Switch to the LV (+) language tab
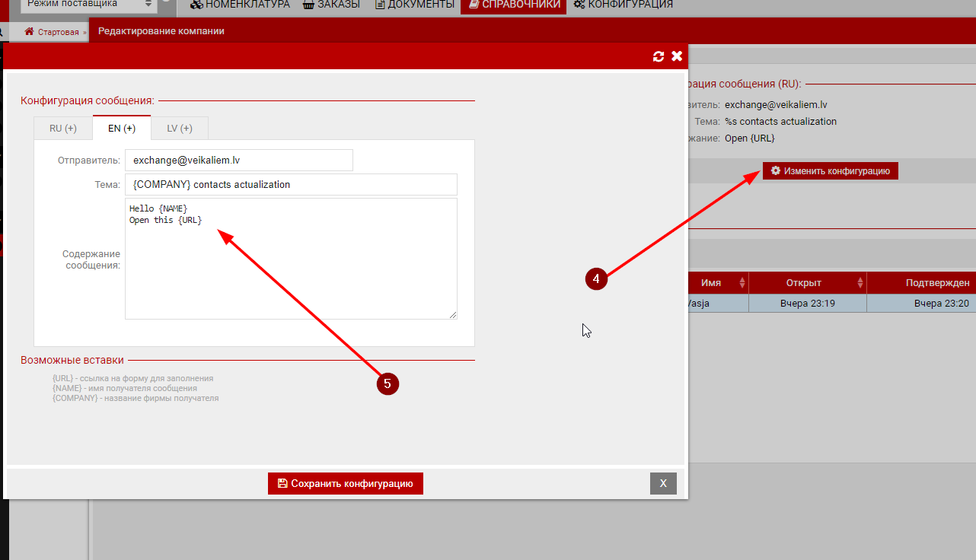976x560 pixels. point(180,128)
